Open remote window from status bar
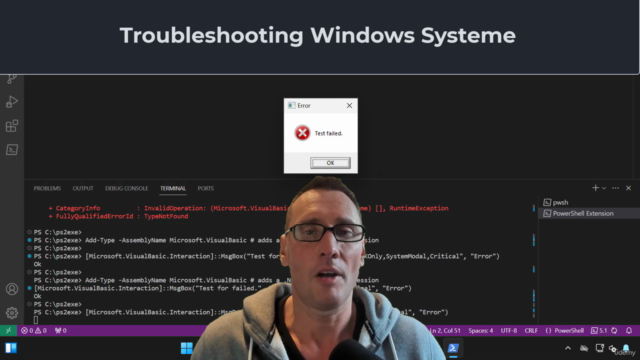The image size is (640, 360). tap(8, 330)
